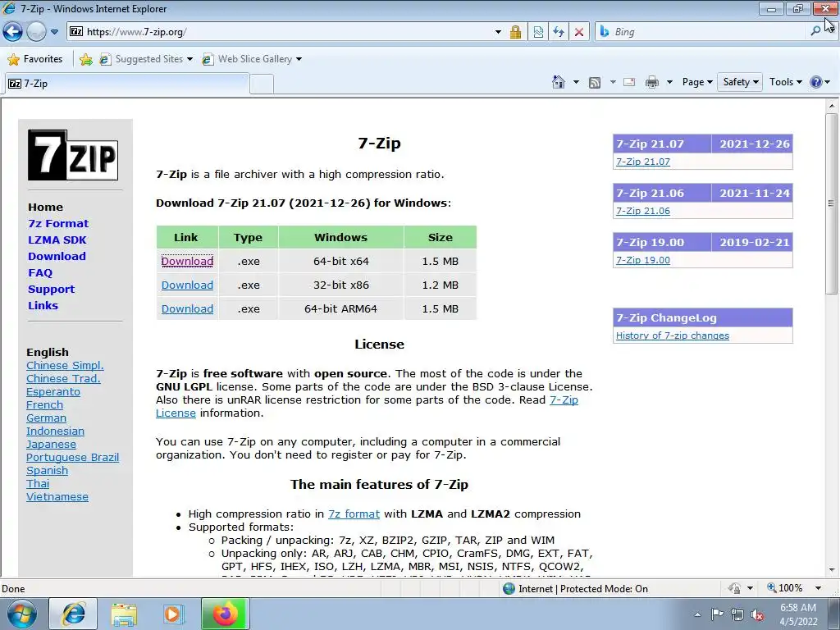Open the Web Slice Gallery dropdown
The height and width of the screenshot is (630, 840).
pos(252,59)
